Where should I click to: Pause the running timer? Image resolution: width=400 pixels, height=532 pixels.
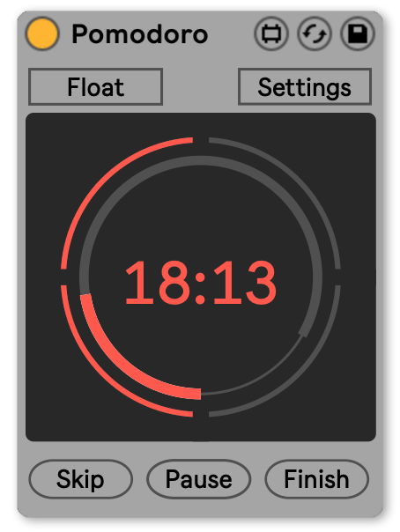click(x=199, y=479)
